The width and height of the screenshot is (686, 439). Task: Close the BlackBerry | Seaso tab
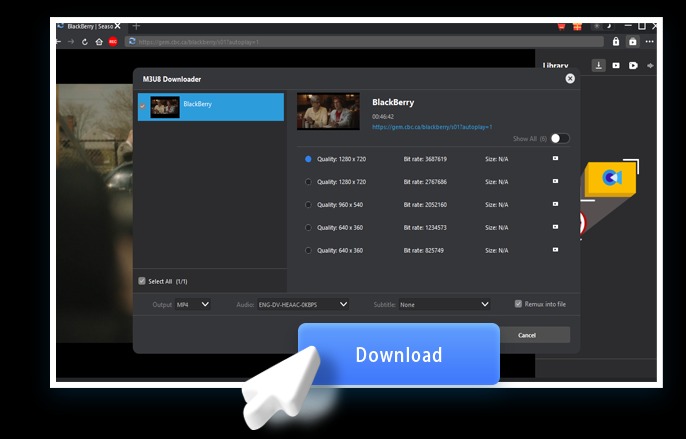click(118, 26)
